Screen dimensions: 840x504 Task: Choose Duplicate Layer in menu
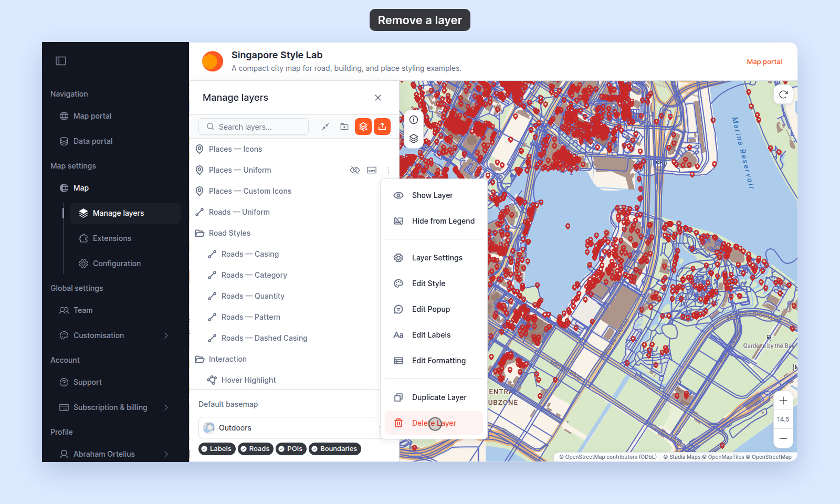click(x=434, y=397)
